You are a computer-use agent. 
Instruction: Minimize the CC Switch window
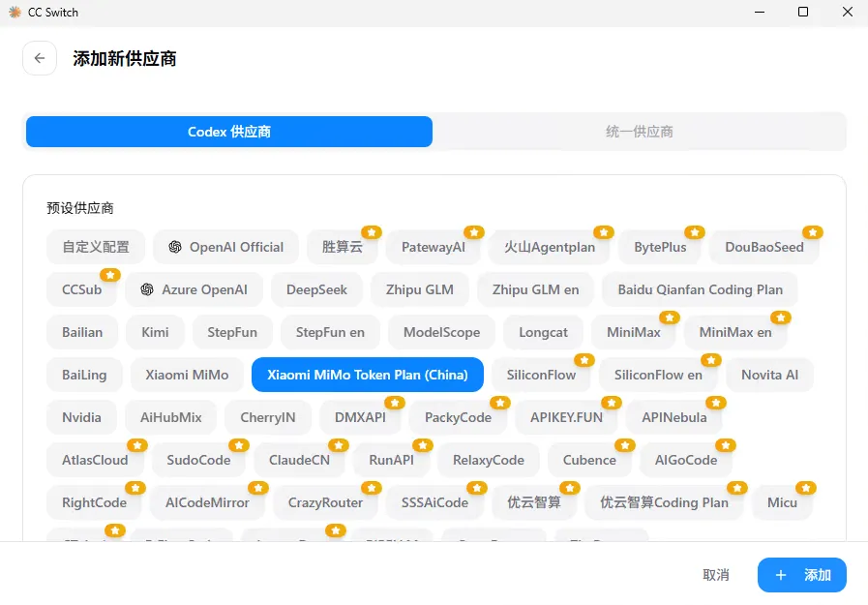coord(760,13)
